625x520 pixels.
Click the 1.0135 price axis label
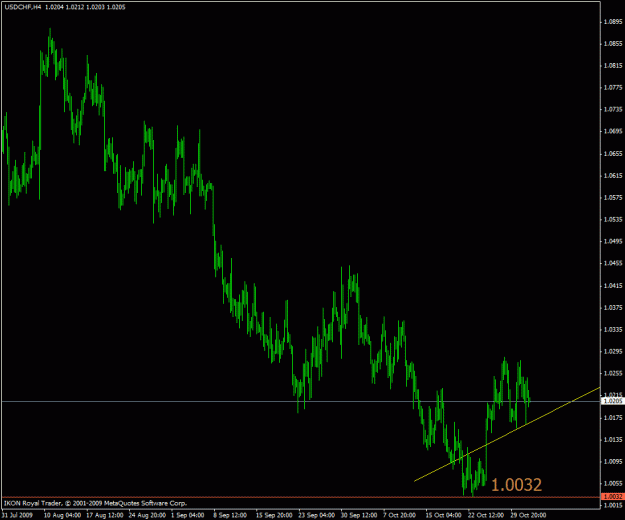(613, 440)
